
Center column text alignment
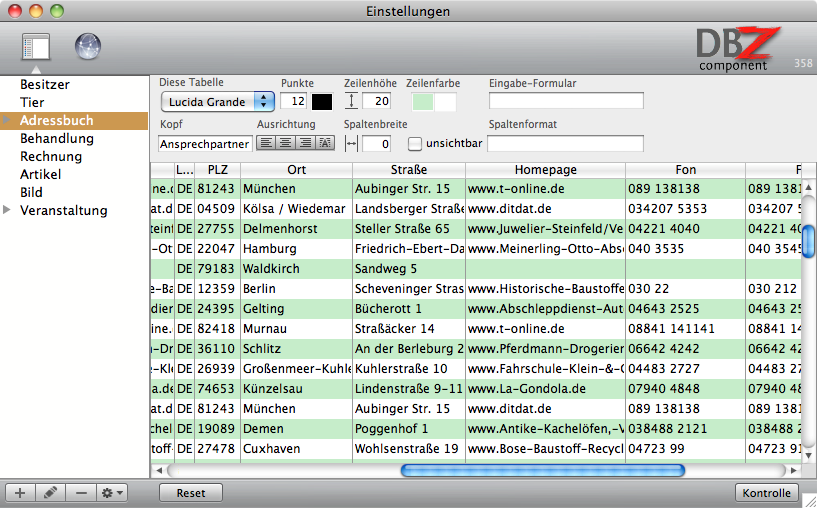pos(286,143)
